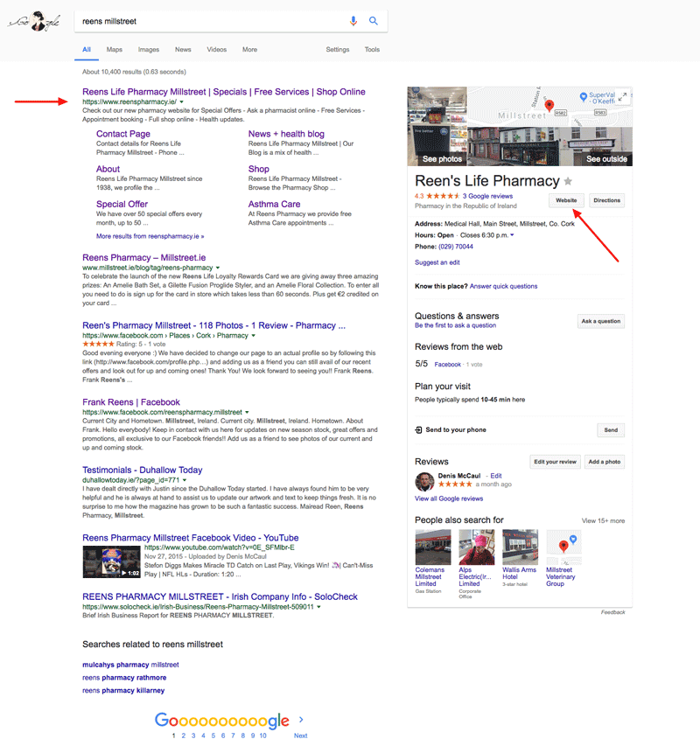Open the Videos tab
The width and height of the screenshot is (700, 753).
(x=217, y=50)
